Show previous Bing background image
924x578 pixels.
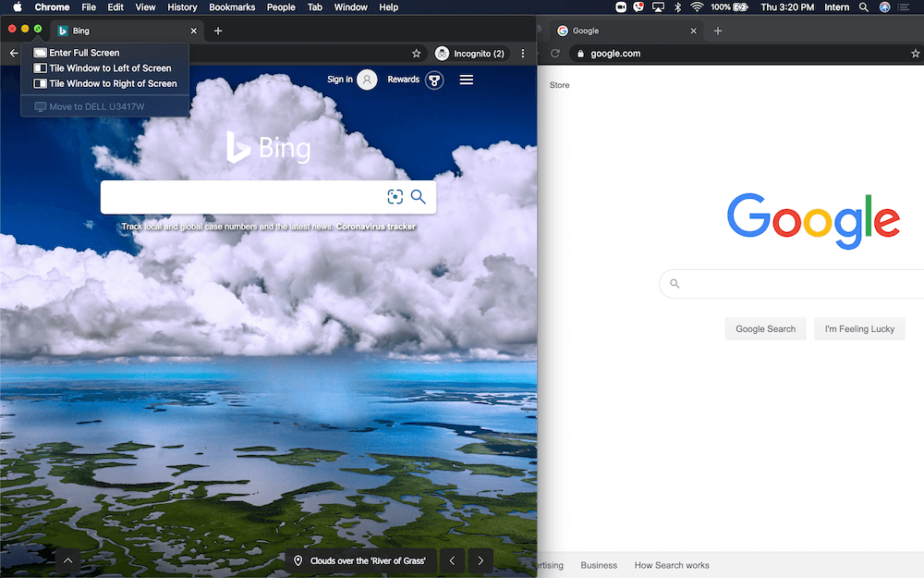(x=453, y=561)
